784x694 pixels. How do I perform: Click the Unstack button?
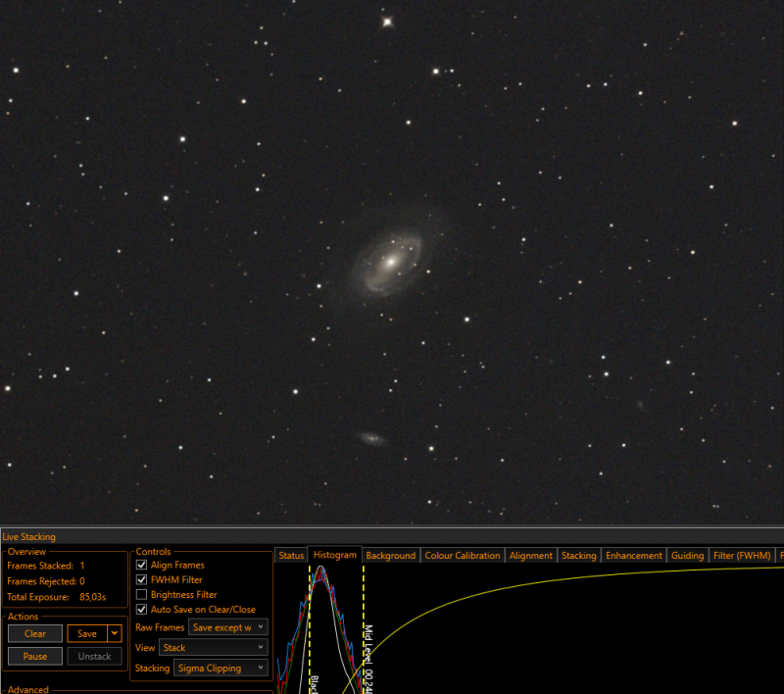94,656
